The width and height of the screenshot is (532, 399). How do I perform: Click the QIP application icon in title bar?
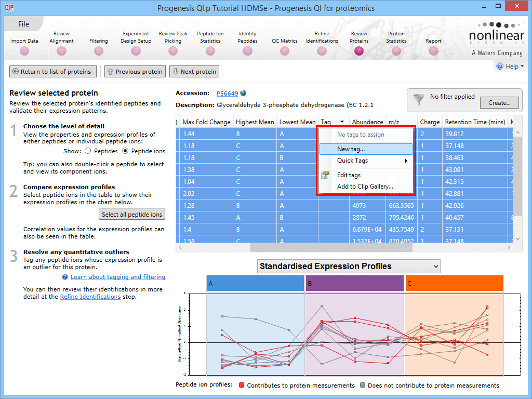[9, 7]
